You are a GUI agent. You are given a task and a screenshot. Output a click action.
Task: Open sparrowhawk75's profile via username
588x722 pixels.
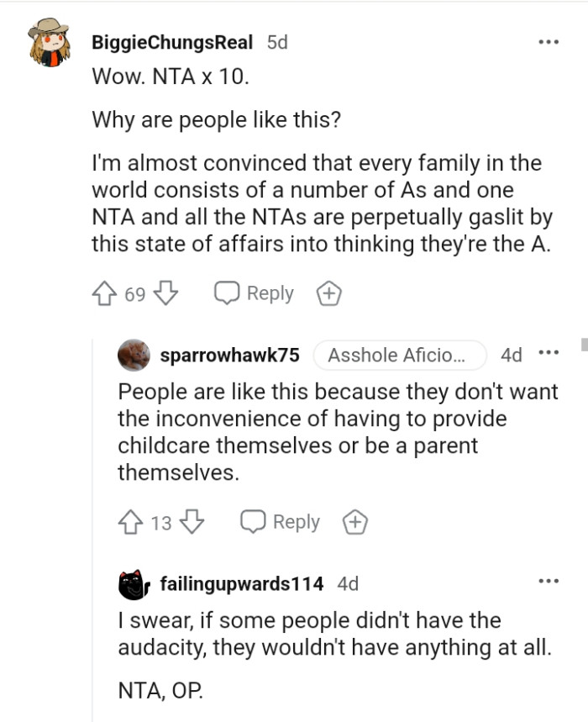[229, 355]
